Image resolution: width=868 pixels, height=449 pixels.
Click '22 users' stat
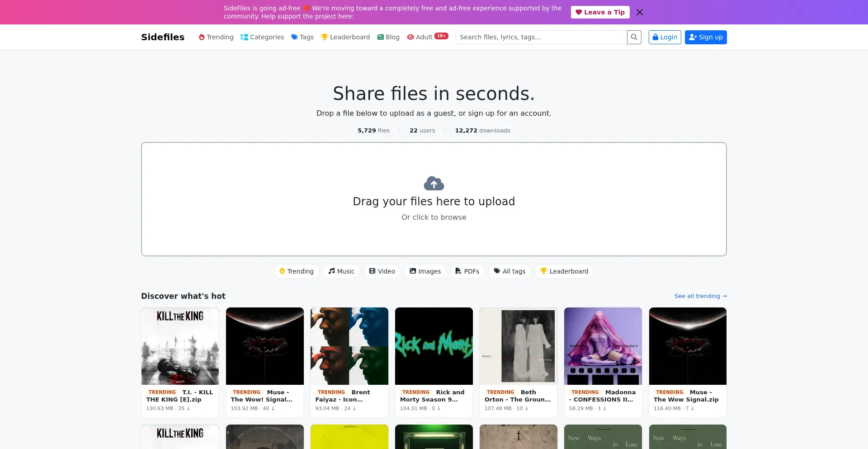422,131
